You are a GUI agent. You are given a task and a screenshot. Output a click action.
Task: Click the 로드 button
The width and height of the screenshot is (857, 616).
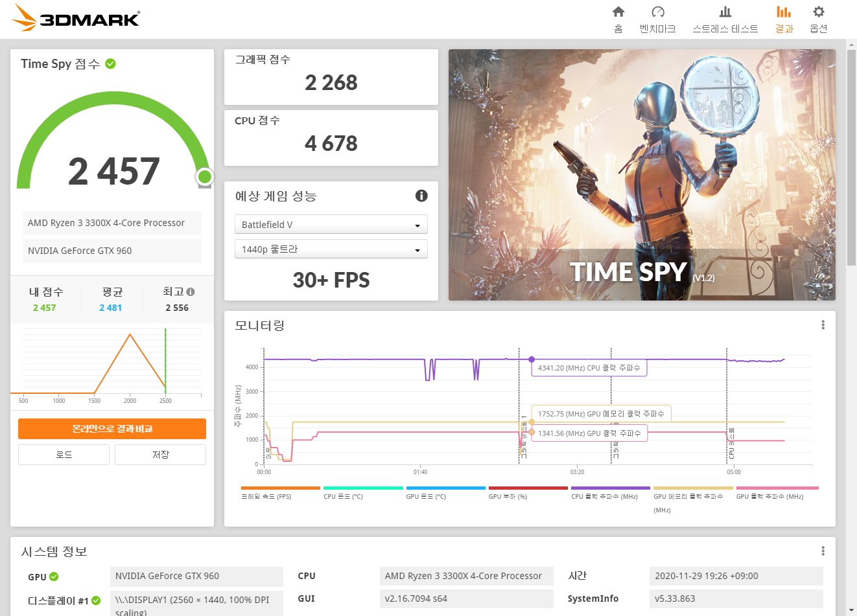tap(64, 455)
